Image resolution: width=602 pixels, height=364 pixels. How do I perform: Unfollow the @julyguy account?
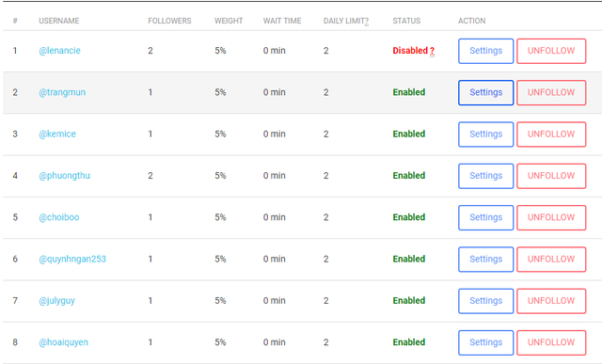(x=551, y=301)
